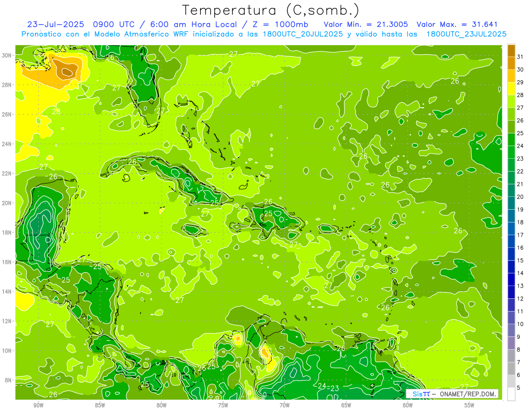Click the latitude axis label '18N'

tap(7, 232)
